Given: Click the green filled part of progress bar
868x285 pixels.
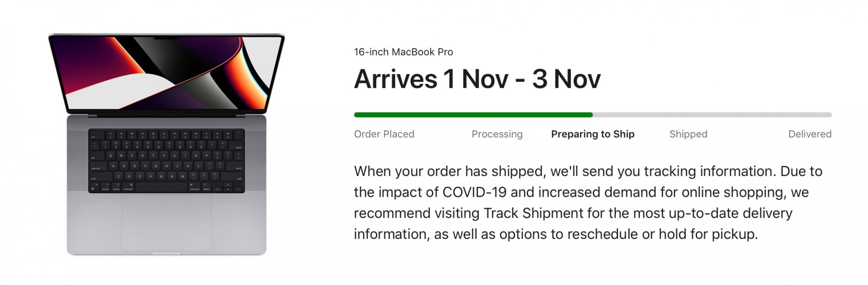Looking at the screenshot, I should 473,115.
